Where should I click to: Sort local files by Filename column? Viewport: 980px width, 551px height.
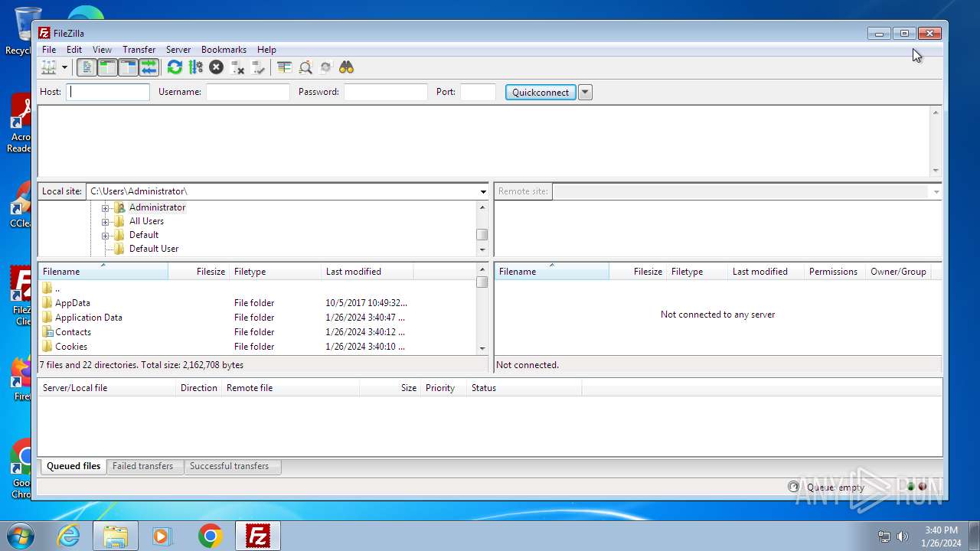point(103,272)
